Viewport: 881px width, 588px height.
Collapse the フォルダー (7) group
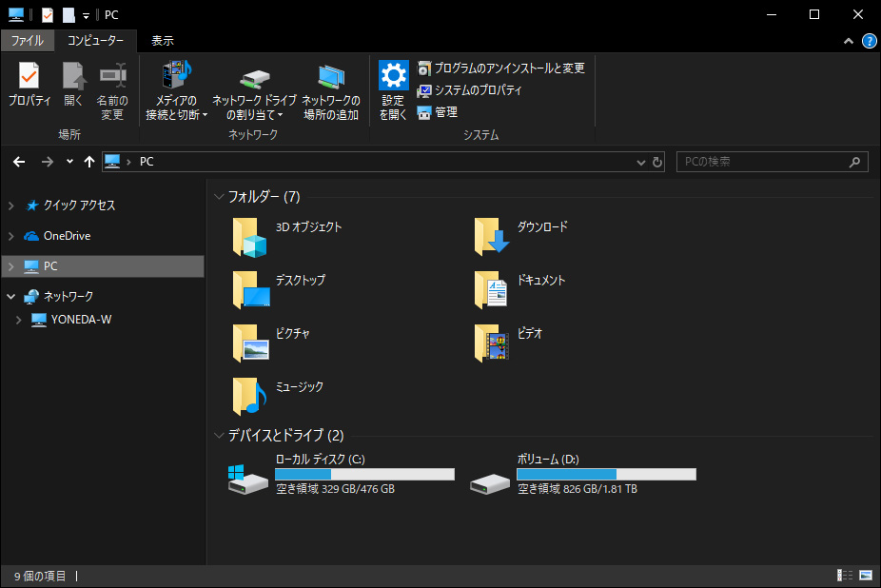coord(219,197)
